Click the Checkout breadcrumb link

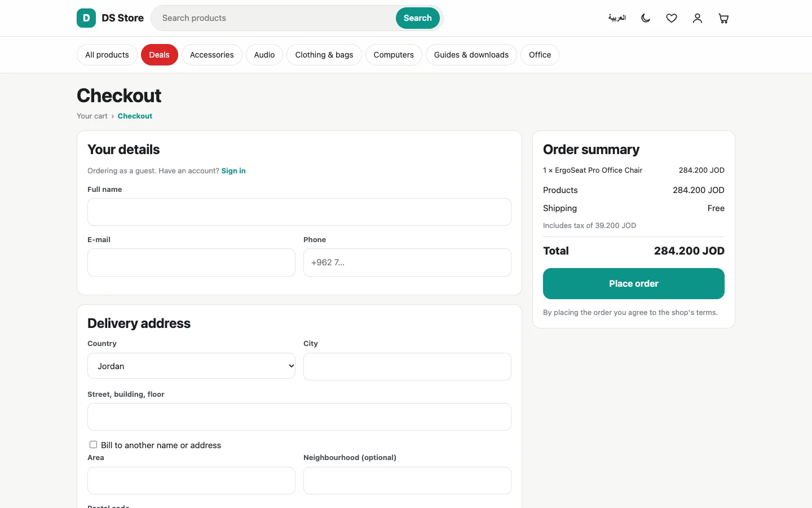tap(135, 116)
